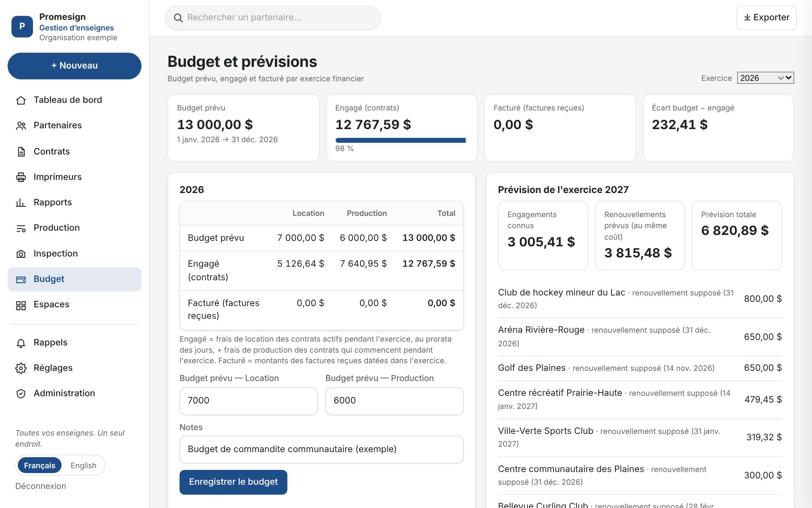Click the 7 640,95 $ production cell
812x508 pixels.
363,264
